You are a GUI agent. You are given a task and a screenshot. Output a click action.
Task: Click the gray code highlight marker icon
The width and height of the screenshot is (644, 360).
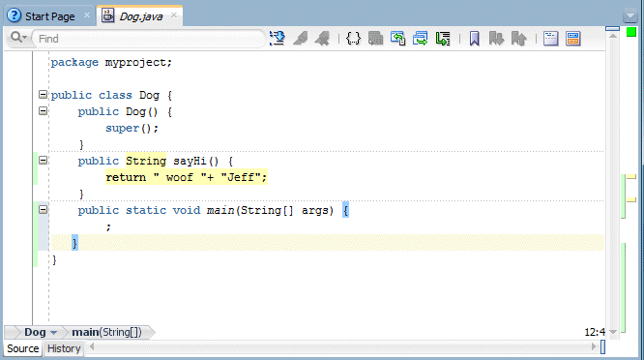[300, 39]
